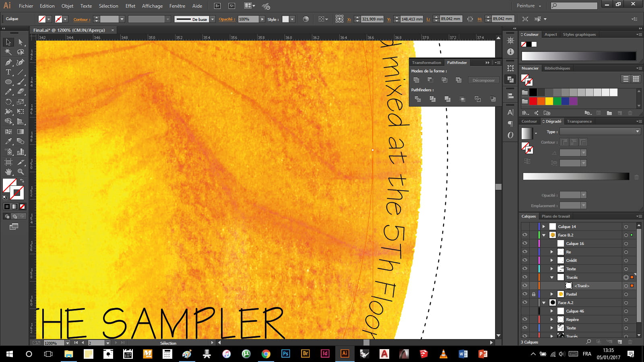Collapse the Face A.2 layer
Image resolution: width=644 pixels, height=362 pixels.
click(544, 302)
